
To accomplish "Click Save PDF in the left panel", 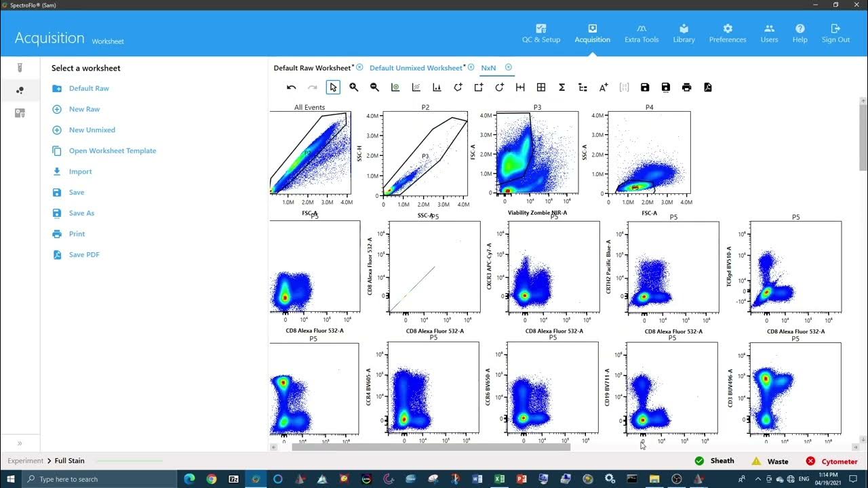I will (x=84, y=255).
